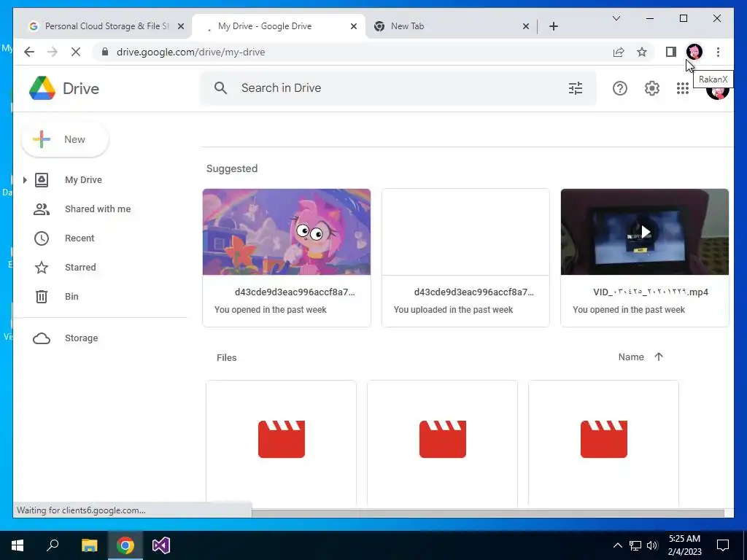Select first d43cde9d3eac996accf8a7 filename opened past week
Screen dimensions: 747x560
(295, 292)
